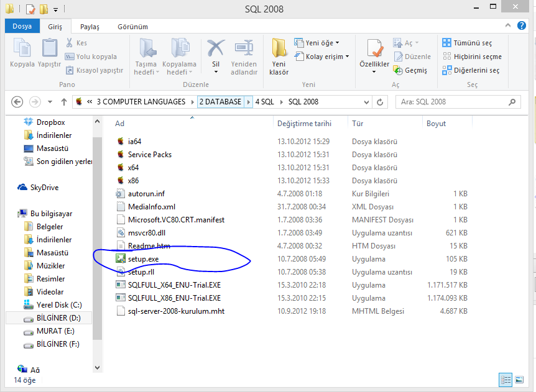This screenshot has height=392, width=536.
Task: Click Diğerlerini seç button
Action: click(471, 70)
